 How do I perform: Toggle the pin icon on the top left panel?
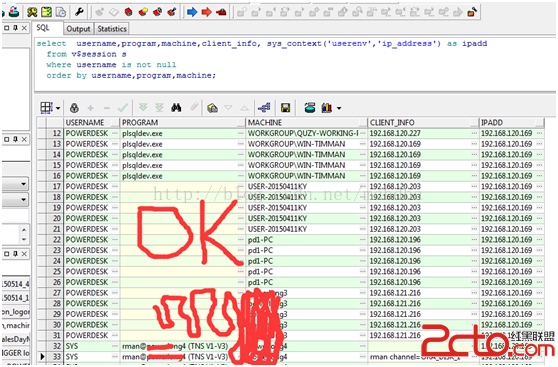point(15,28)
